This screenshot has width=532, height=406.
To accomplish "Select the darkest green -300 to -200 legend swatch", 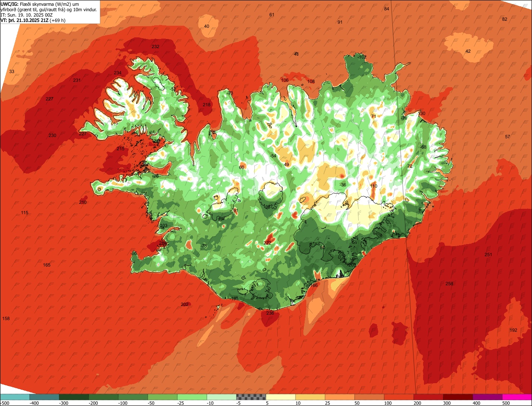I will (x=74, y=397).
